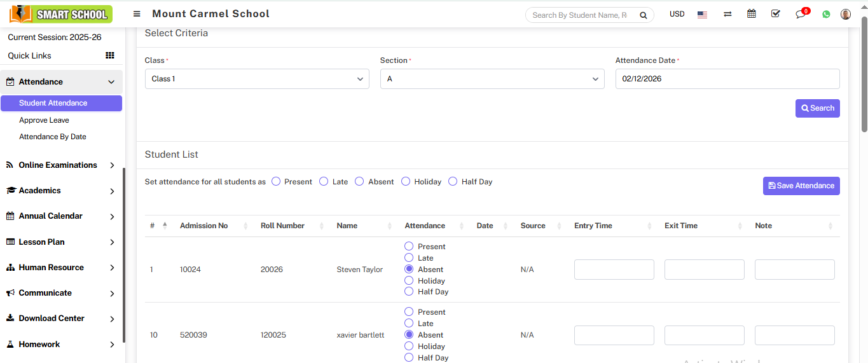Click the WhatsApp icon in header
Viewport: 868px width, 363px height.
point(826,15)
